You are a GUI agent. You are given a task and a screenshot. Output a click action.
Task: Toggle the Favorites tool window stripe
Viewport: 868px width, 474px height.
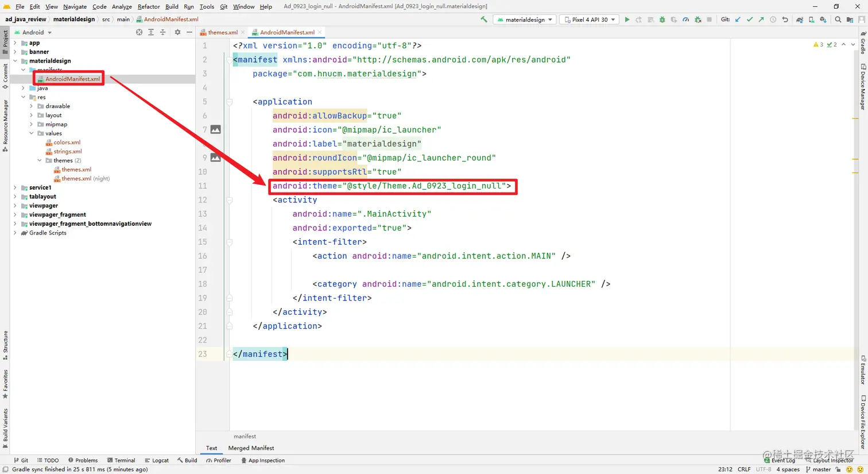5,384
